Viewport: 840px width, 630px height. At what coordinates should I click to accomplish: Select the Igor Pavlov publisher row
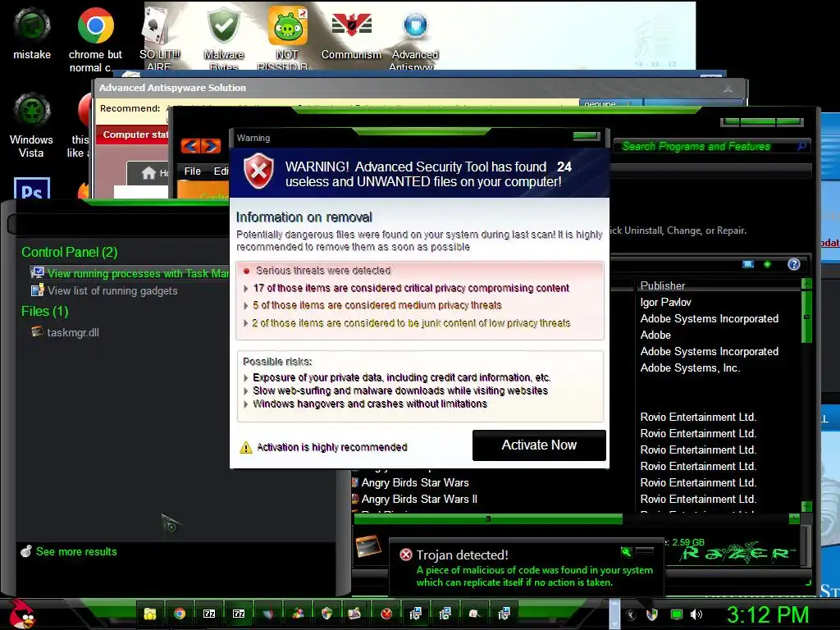665,302
